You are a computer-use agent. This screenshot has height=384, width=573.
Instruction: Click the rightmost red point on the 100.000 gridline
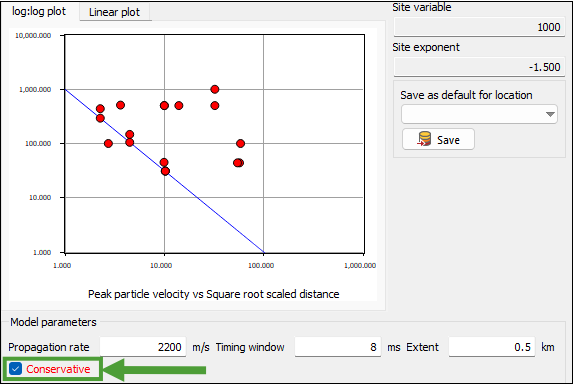tap(240, 143)
